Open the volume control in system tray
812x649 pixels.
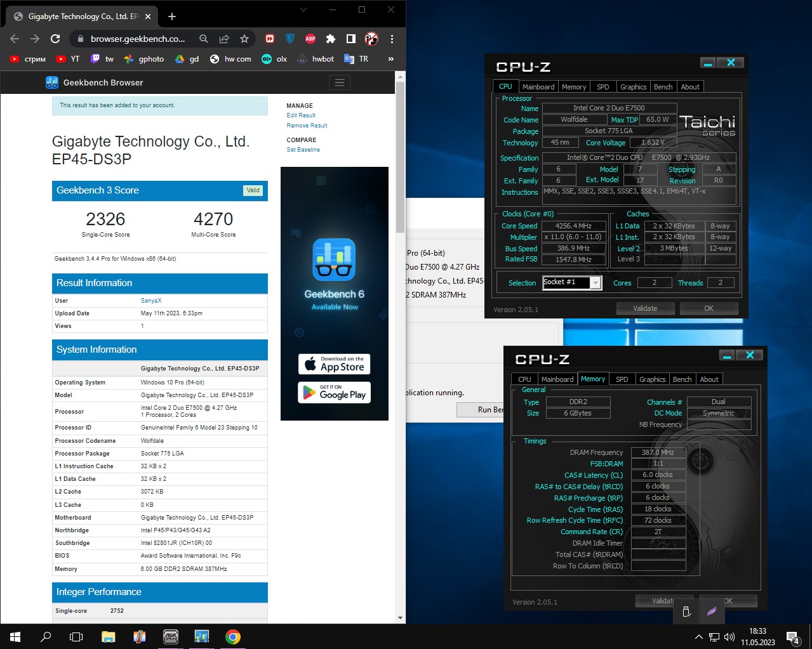click(x=729, y=637)
